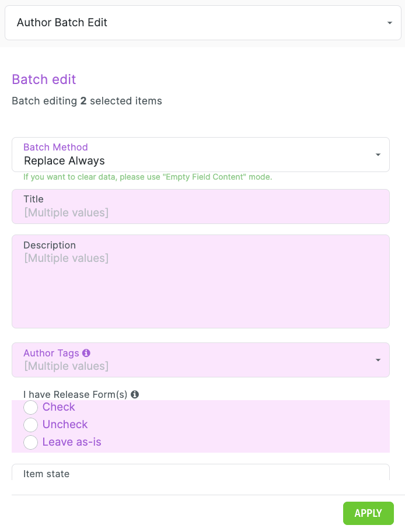Click the Batch edit heading

[x=44, y=79]
